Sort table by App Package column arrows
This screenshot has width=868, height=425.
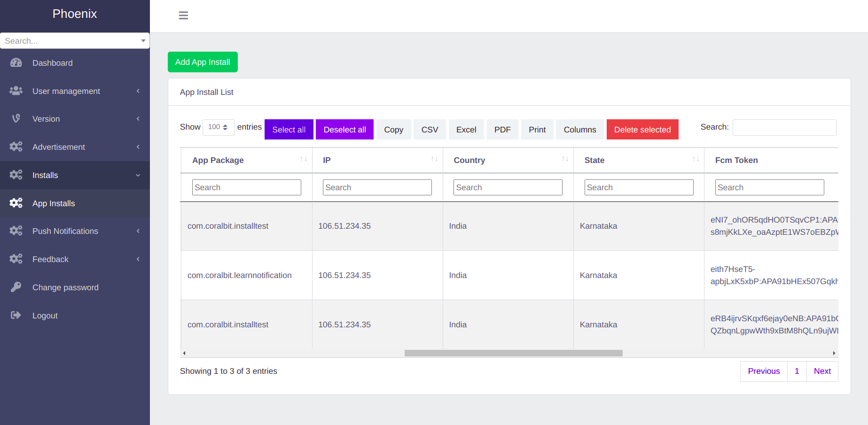pos(304,160)
